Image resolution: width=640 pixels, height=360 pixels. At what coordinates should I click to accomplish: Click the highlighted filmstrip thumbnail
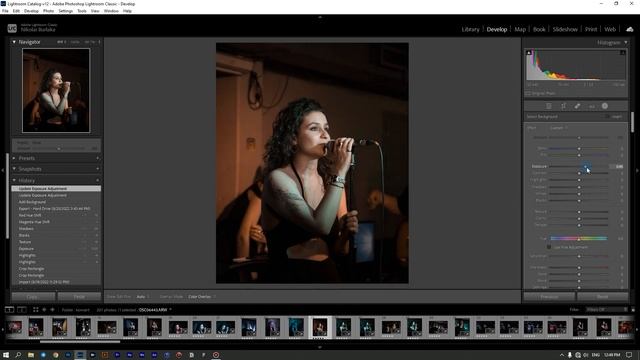click(x=320, y=327)
